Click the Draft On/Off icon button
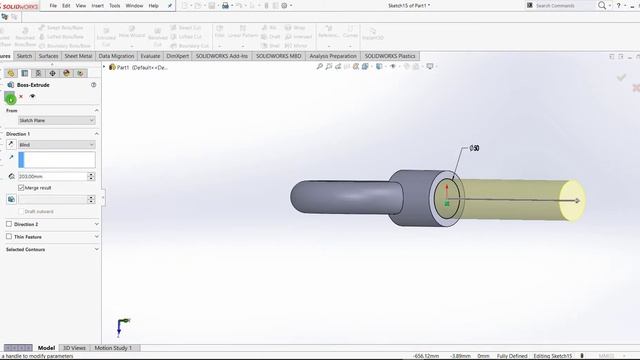This screenshot has height=360, width=640. pos(11,199)
